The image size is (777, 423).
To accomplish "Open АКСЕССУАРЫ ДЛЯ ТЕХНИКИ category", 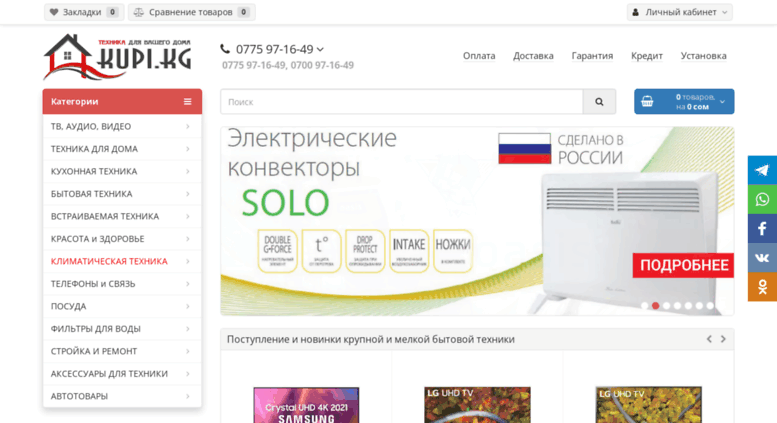I will [x=122, y=373].
